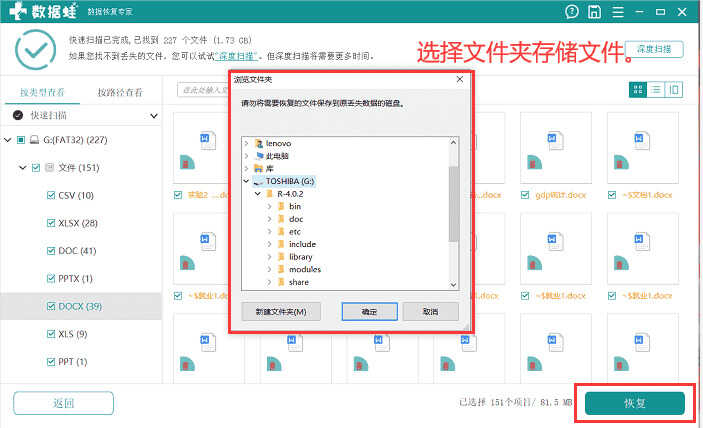Click the folder tree vertical scrollbar thumb
Image resolution: width=703 pixels, height=428 pixels.
(453, 204)
